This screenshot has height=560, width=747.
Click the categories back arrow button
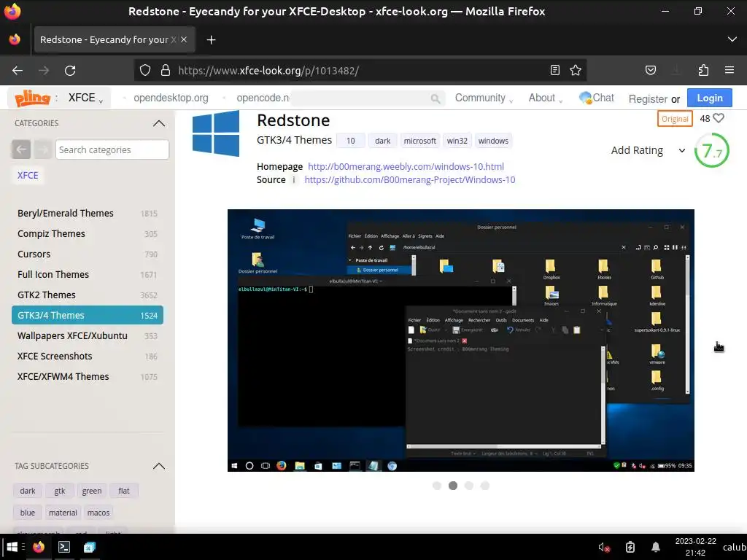click(x=21, y=149)
